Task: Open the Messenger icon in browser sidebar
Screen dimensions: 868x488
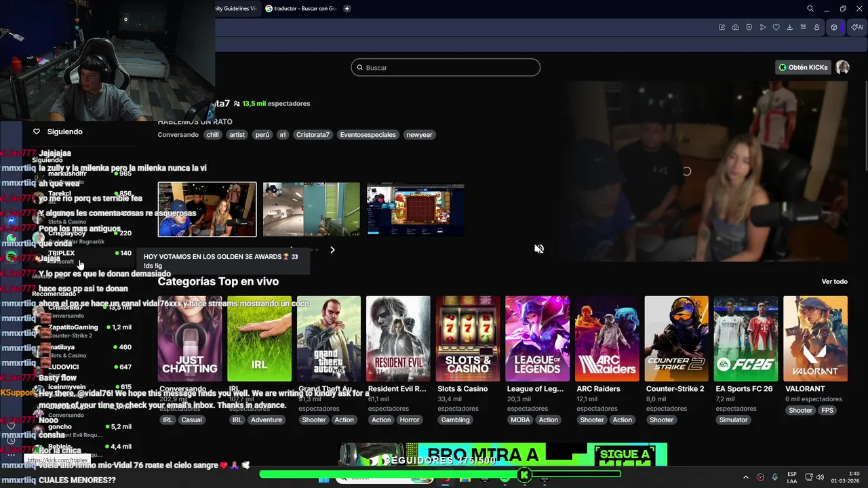Action: [x=12, y=220]
